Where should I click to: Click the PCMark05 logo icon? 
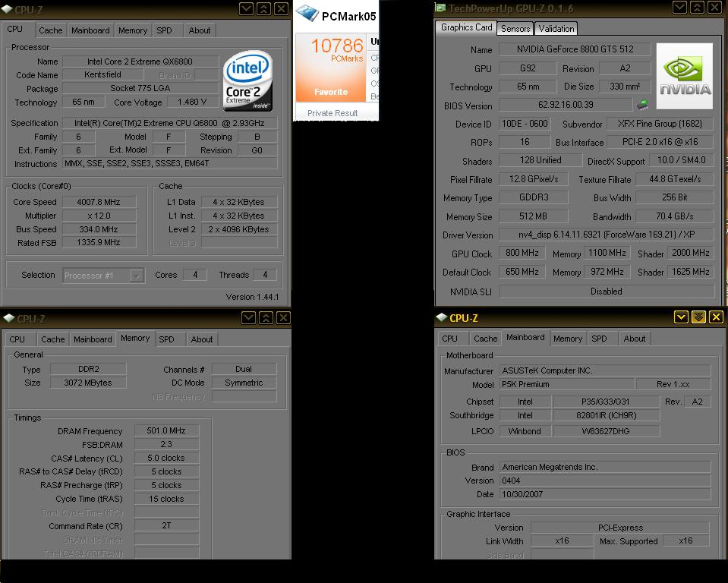coord(307,13)
